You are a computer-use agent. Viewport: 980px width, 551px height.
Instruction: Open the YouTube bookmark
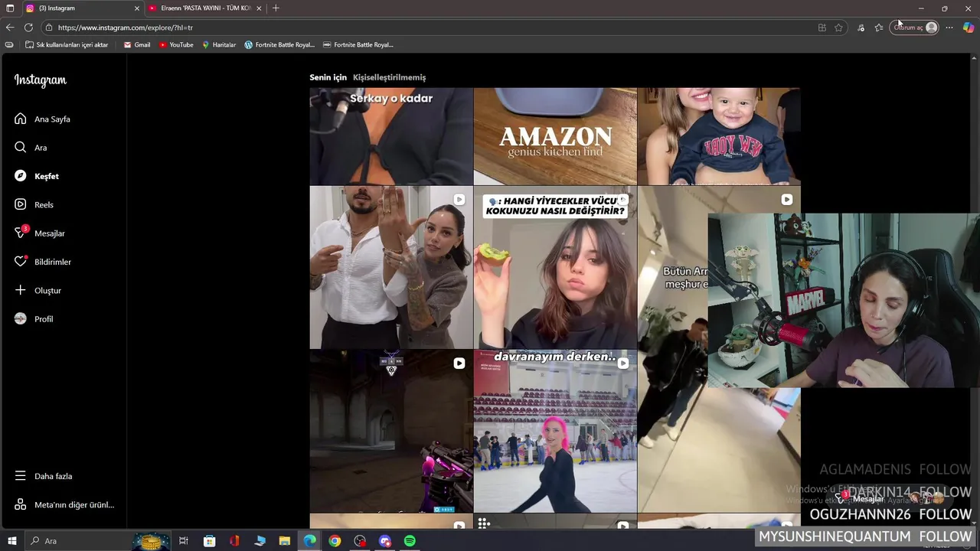pos(176,44)
